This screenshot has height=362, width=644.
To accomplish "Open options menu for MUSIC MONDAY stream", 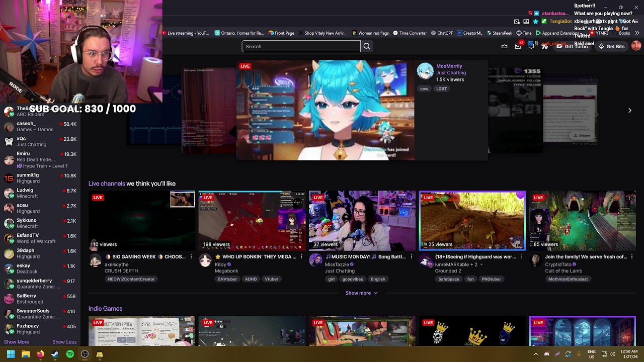I will pos(412,257).
